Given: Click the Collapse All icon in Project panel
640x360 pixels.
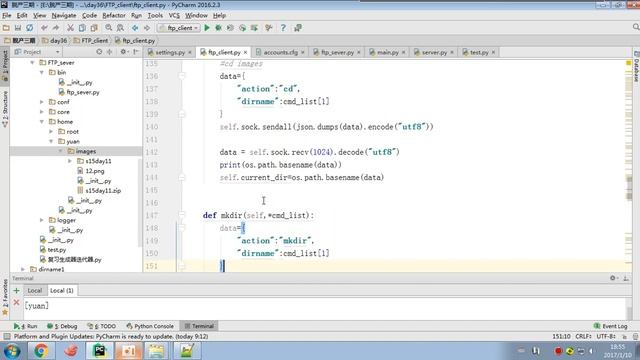Looking at the screenshot, I should (109, 52).
